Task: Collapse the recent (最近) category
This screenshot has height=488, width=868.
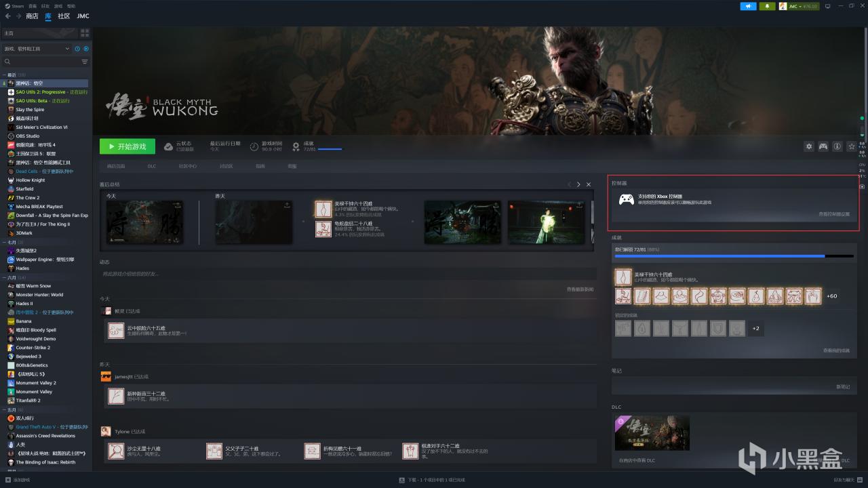Action: pyautogui.click(x=4, y=75)
